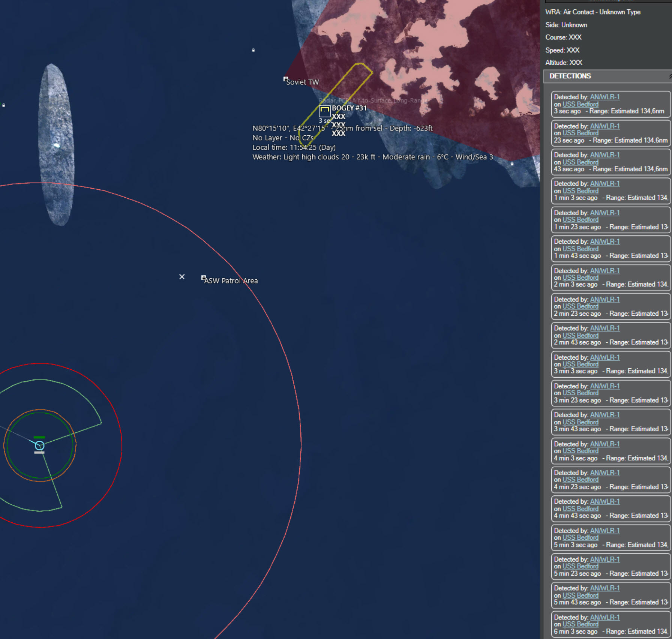Select the BOGEY #31 contact icon

point(324,111)
